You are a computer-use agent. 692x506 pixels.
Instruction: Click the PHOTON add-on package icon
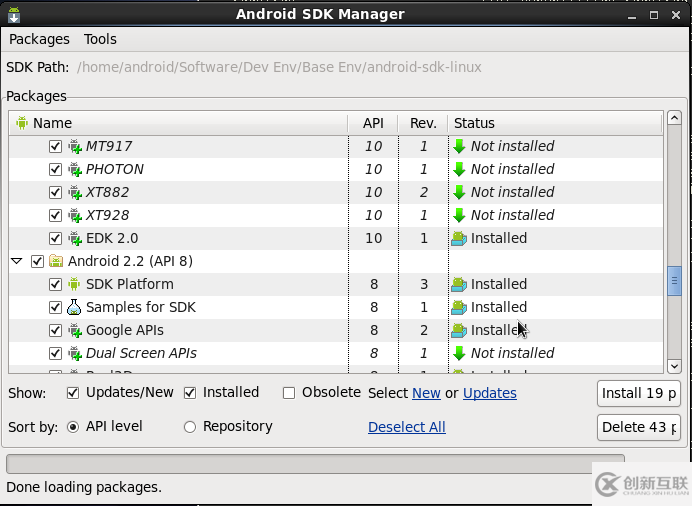click(x=75, y=169)
